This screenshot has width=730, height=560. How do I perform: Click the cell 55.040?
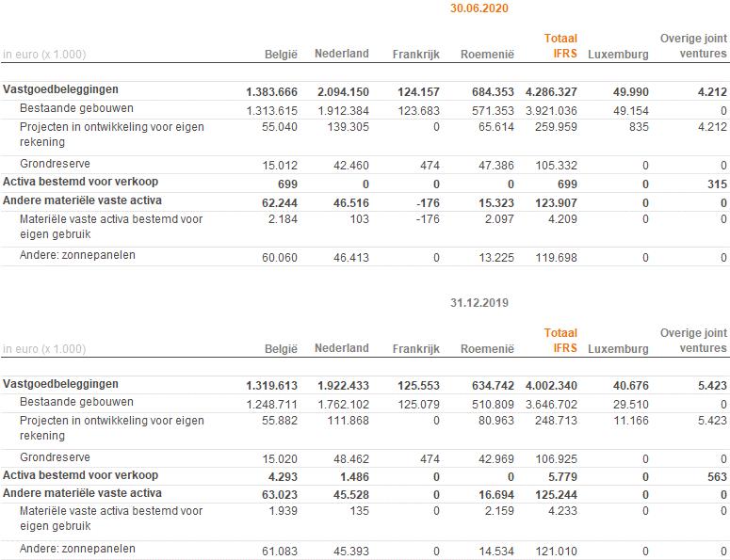(x=280, y=127)
